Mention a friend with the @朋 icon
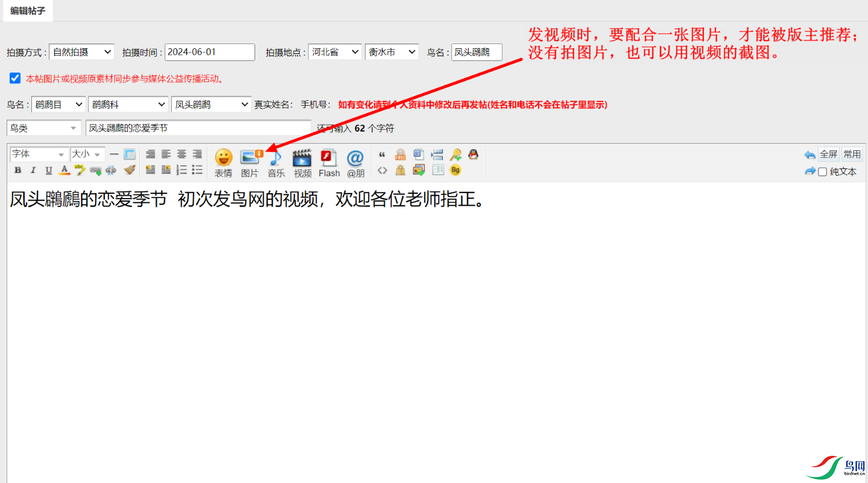This screenshot has width=868, height=483. tap(355, 163)
